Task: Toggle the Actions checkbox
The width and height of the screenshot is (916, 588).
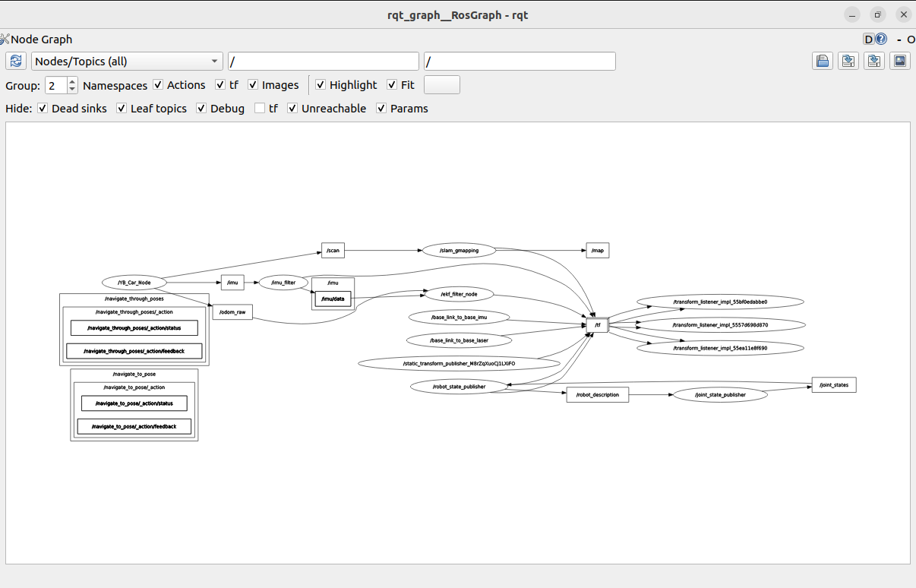Action: (x=158, y=85)
